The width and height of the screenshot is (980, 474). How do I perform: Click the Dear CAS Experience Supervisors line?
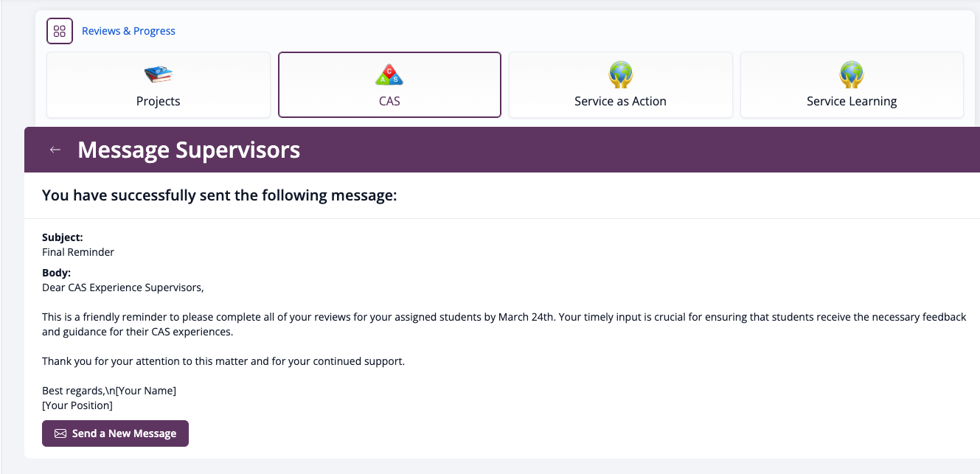click(122, 287)
